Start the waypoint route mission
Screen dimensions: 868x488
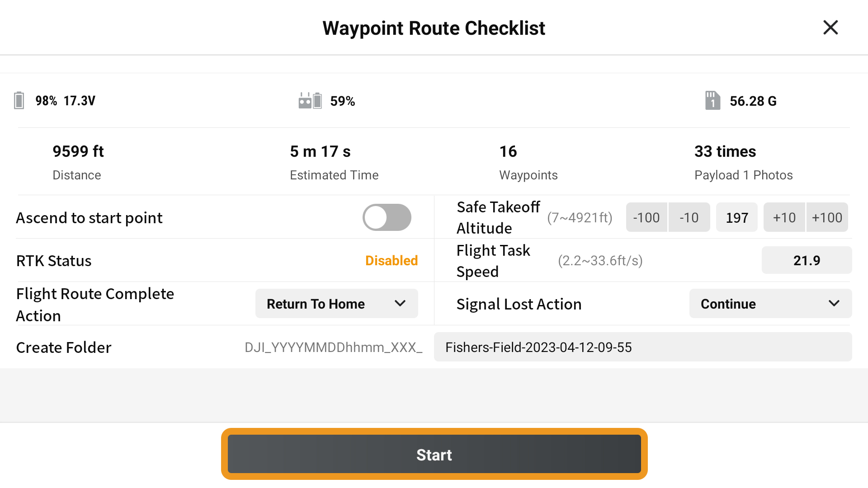tap(434, 454)
